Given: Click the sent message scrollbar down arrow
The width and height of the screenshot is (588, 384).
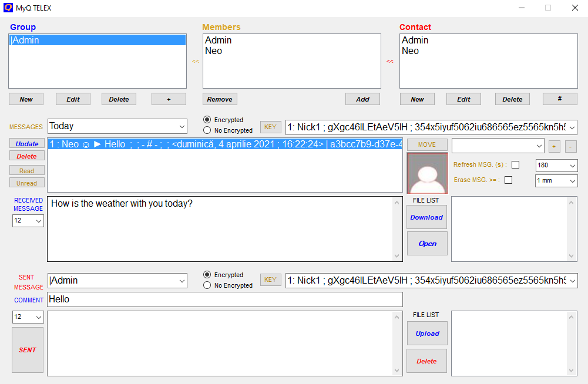Looking at the screenshot, I should pyautogui.click(x=397, y=370).
